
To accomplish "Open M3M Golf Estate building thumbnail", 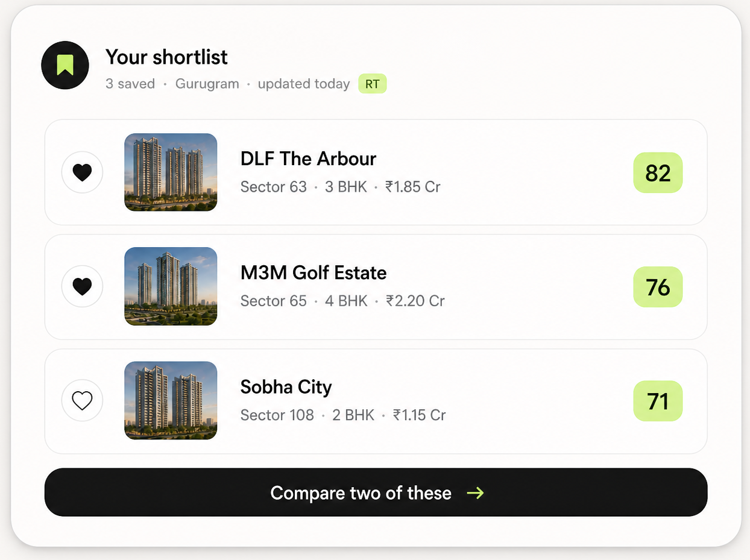I will pos(171,286).
